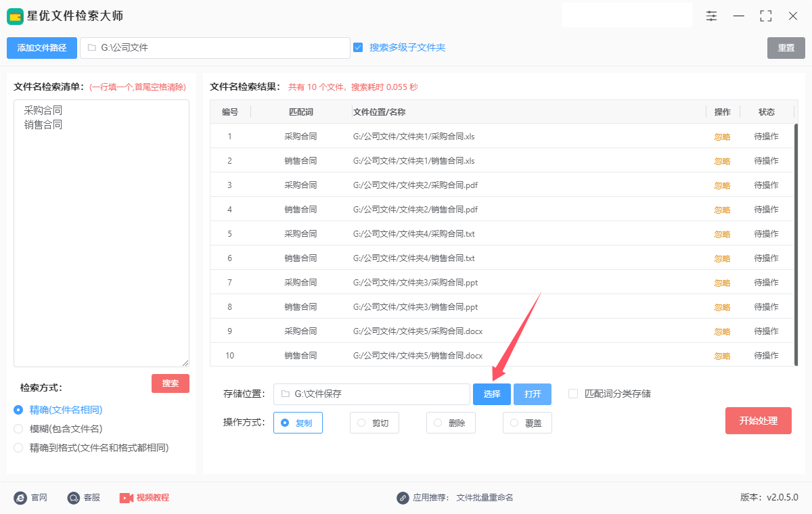This screenshot has width=812, height=514.
Task: Click the 编号 column header
Action: coord(230,112)
